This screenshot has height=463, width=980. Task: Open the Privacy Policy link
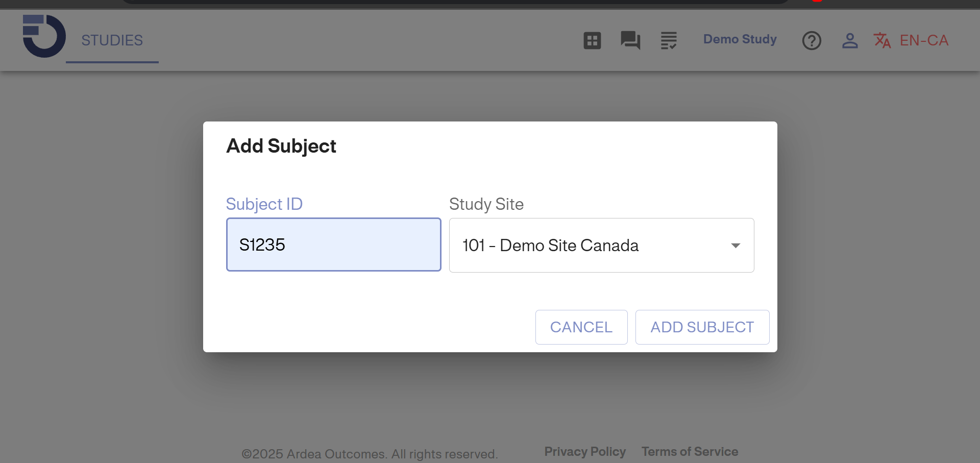[x=585, y=452]
